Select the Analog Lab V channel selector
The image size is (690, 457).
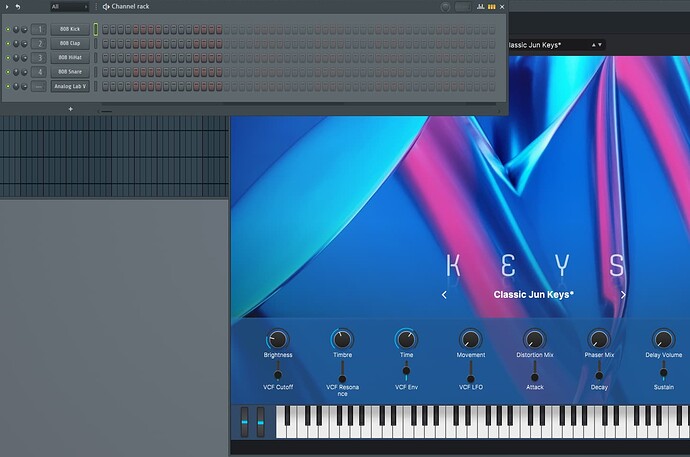click(x=95, y=86)
